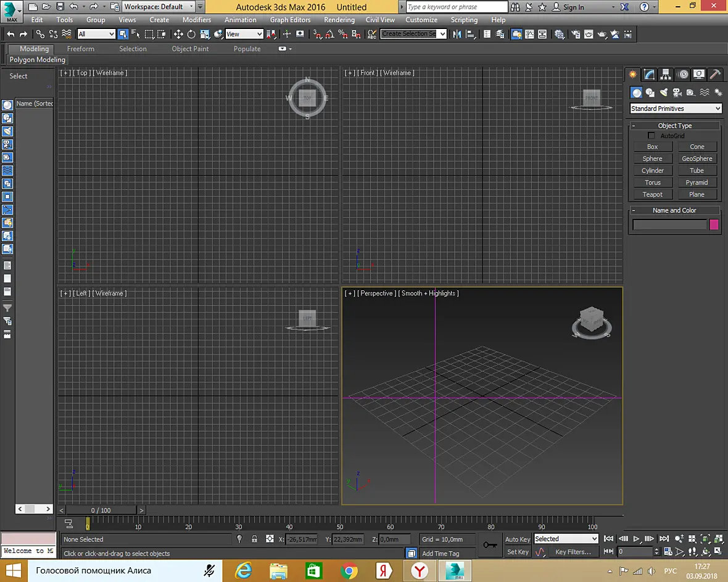Activate the Bind to Space Warp tool
Screen dimensions: 728x582
pyautogui.click(x=67, y=35)
